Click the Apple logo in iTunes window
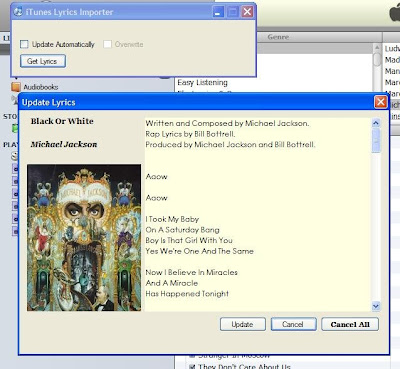 click(395, 13)
